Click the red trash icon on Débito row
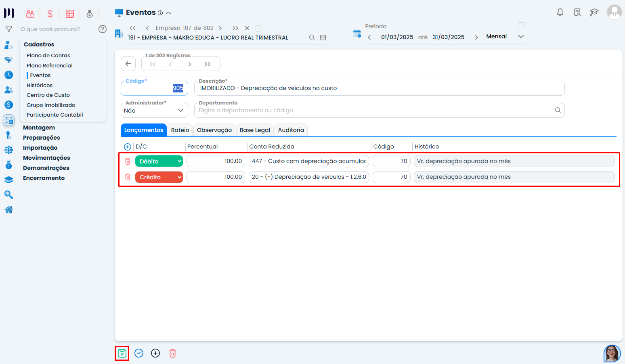The image size is (625, 364). pyautogui.click(x=128, y=161)
